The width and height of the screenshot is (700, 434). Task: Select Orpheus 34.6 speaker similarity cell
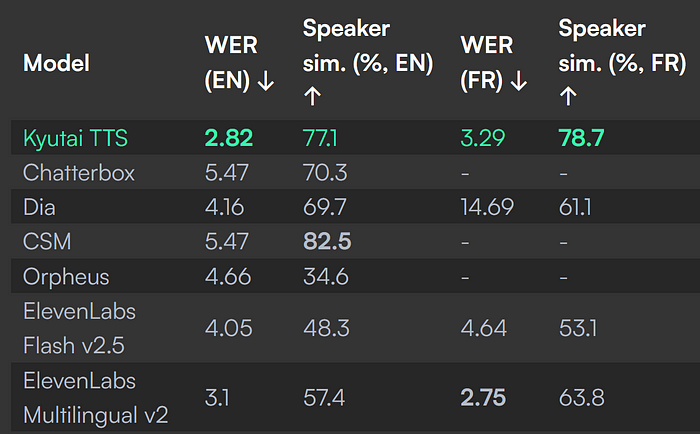[x=326, y=277]
